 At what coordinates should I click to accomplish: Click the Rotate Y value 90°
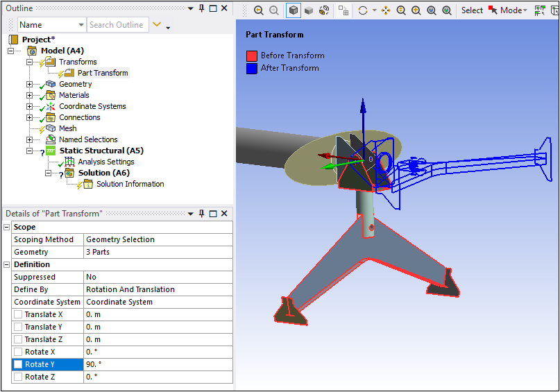tap(158, 364)
